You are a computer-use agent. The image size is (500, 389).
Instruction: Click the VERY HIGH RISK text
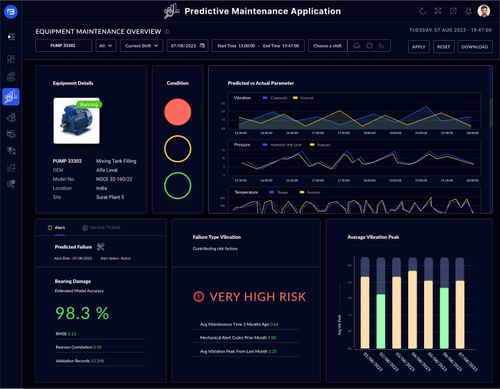[x=257, y=297]
